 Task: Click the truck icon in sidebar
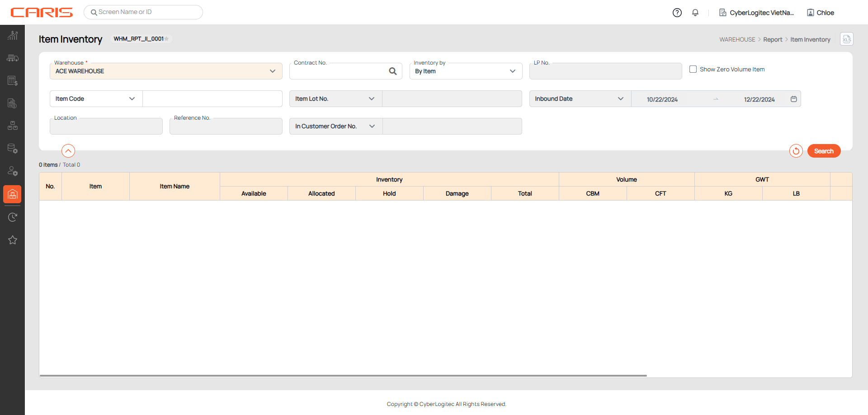point(12,58)
